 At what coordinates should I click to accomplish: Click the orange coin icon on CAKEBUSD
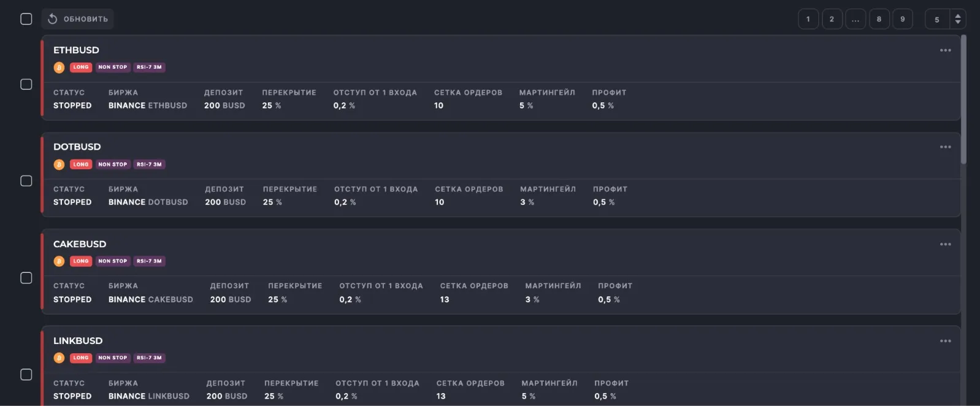(59, 261)
